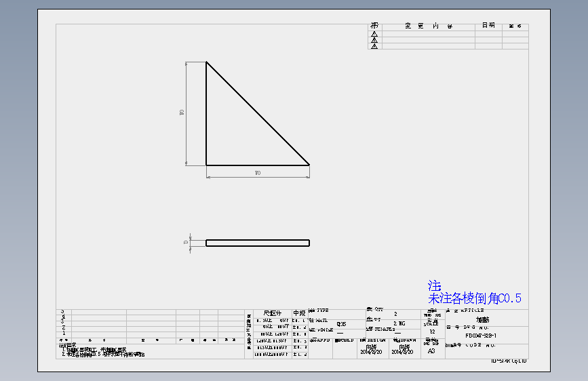The image size is (588, 381).
Task: Click the MATL label in title block
Action: (321, 321)
